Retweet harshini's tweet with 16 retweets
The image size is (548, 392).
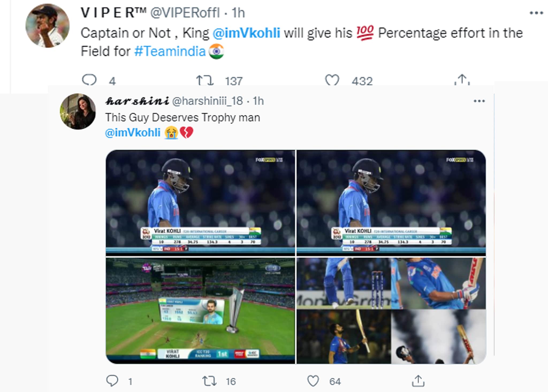(209, 381)
